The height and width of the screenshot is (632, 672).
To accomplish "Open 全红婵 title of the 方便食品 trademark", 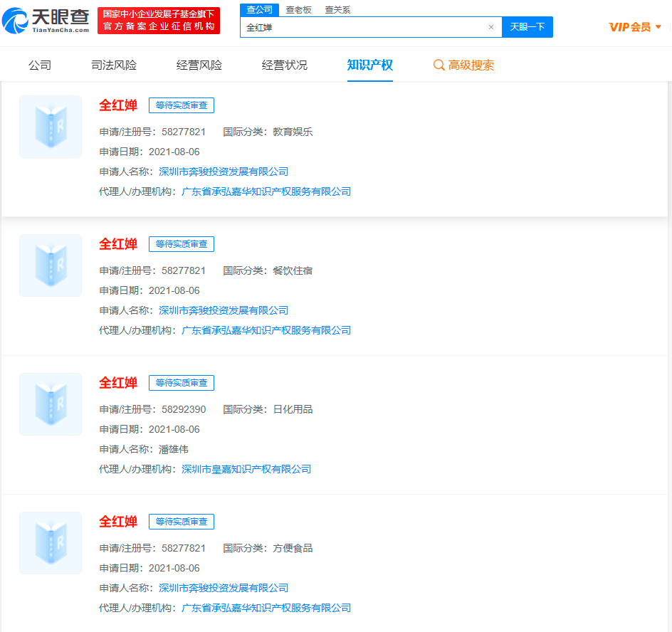I will tap(118, 522).
